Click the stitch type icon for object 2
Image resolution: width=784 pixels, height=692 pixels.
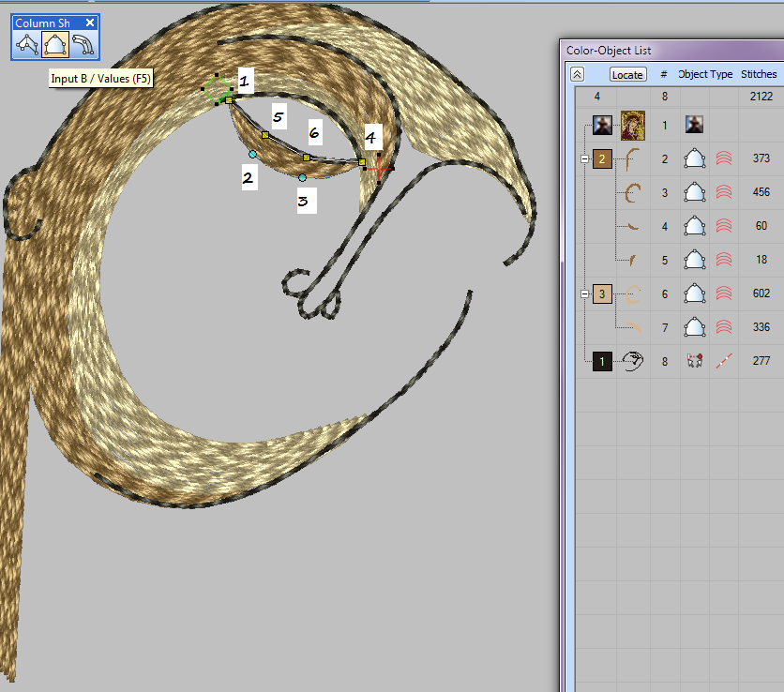[x=724, y=158]
